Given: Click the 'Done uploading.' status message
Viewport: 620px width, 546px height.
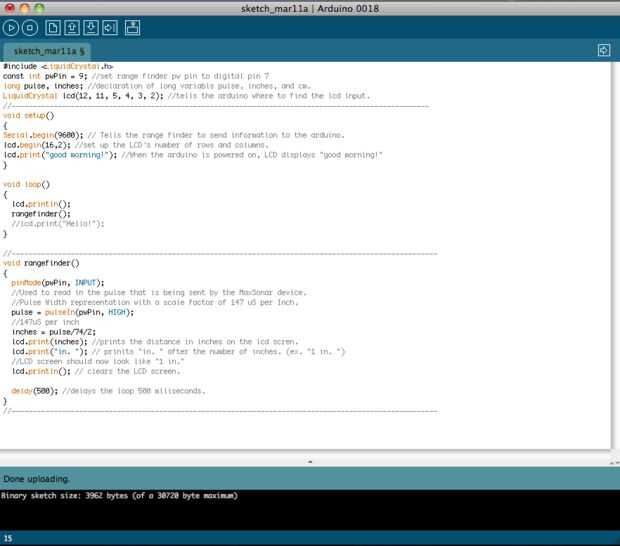Looking at the screenshot, I should pyautogui.click(x=36, y=479).
